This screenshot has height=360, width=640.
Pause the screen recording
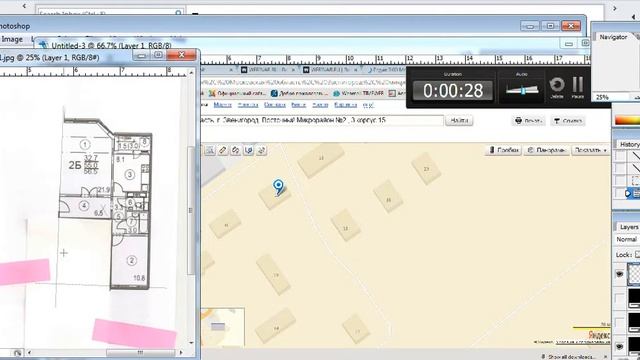coord(578,87)
